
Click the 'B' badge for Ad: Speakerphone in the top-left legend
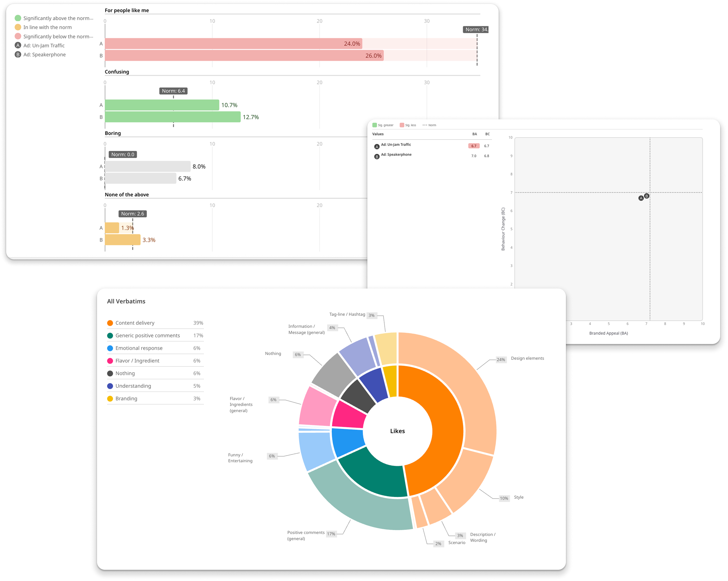click(18, 55)
